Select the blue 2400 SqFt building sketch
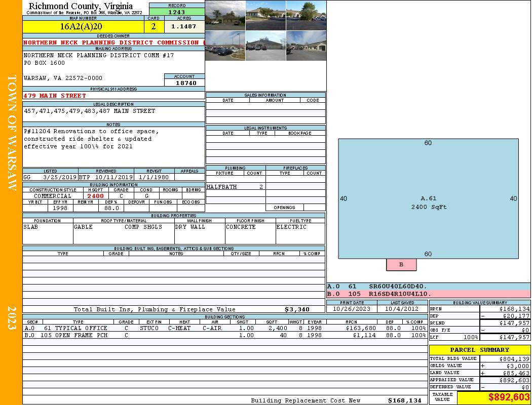 (x=428, y=198)
